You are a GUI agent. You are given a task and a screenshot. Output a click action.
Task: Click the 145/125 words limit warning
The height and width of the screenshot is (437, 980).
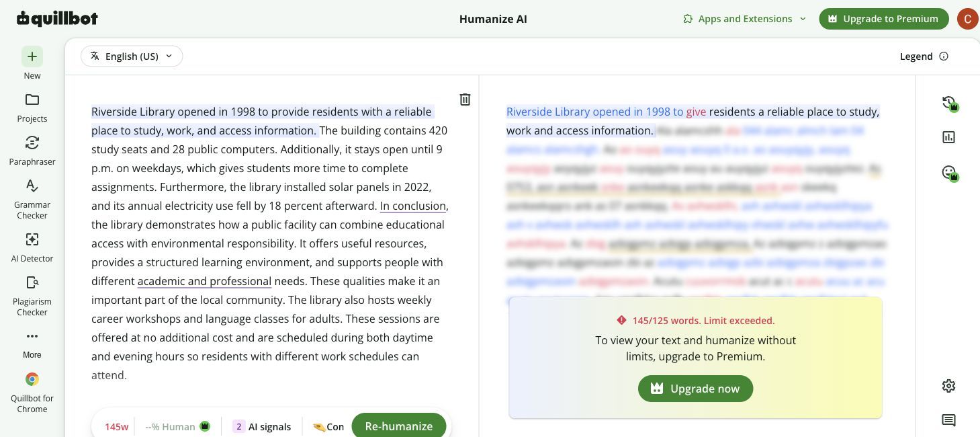[x=695, y=321]
